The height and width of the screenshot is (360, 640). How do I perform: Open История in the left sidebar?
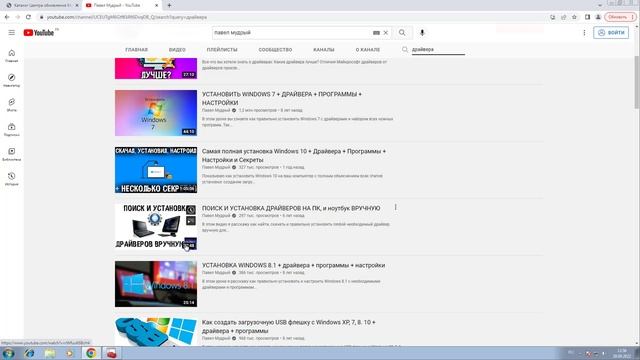(11, 179)
